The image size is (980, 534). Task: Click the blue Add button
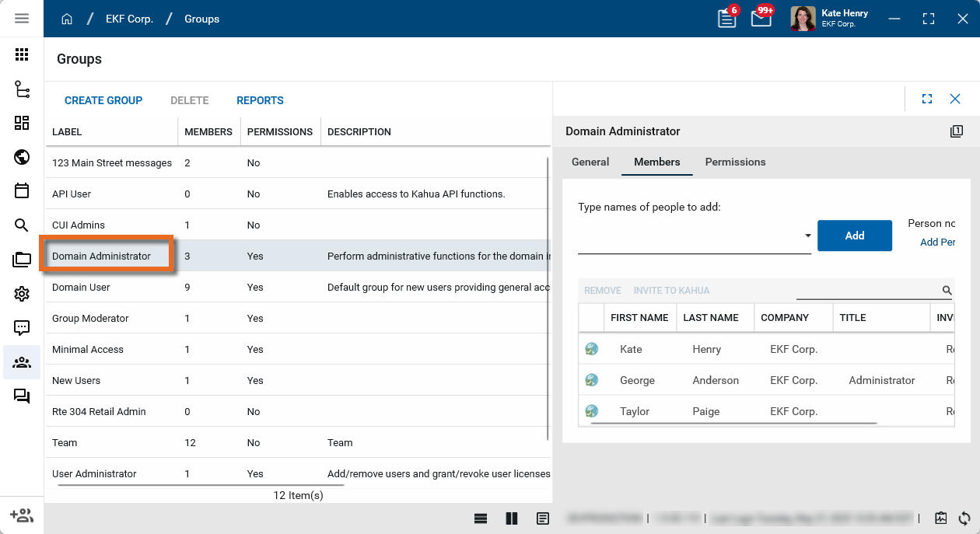click(x=854, y=236)
